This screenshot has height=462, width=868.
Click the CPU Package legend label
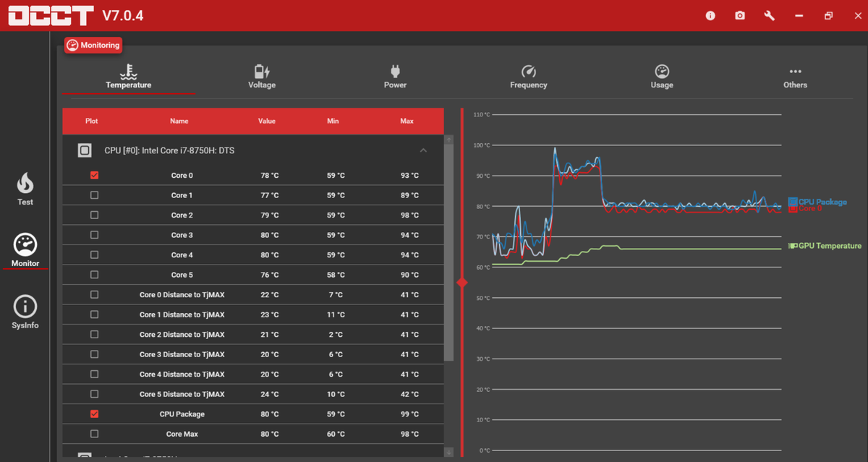coord(822,202)
